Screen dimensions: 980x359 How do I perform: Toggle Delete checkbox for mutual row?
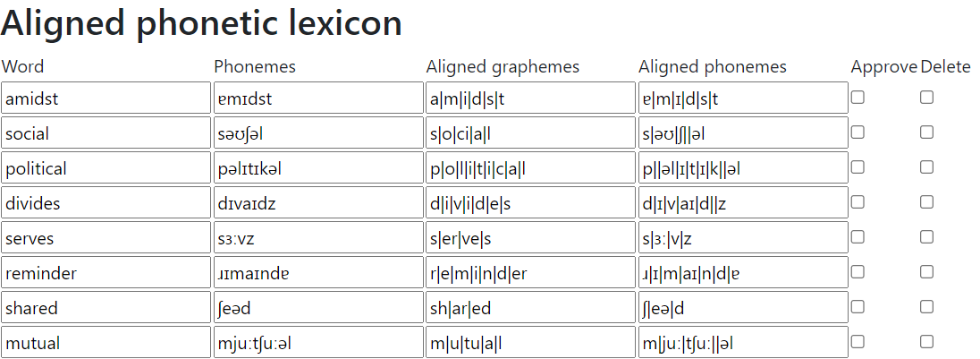(926, 342)
